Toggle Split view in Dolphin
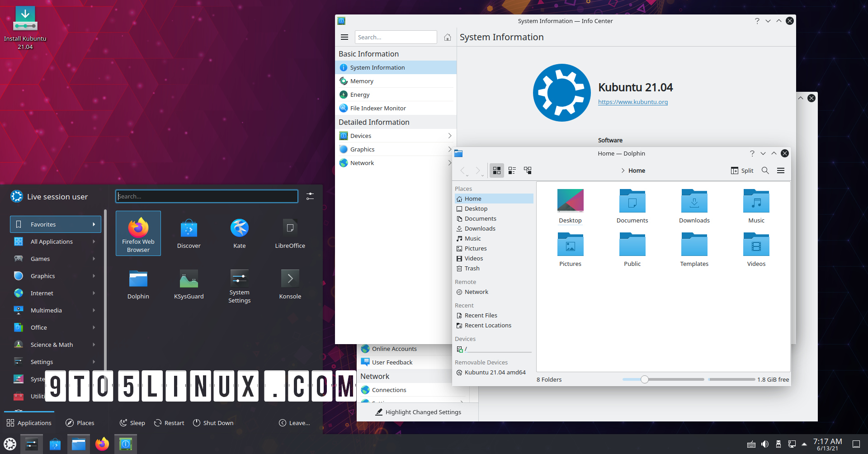868x454 pixels. (x=742, y=170)
